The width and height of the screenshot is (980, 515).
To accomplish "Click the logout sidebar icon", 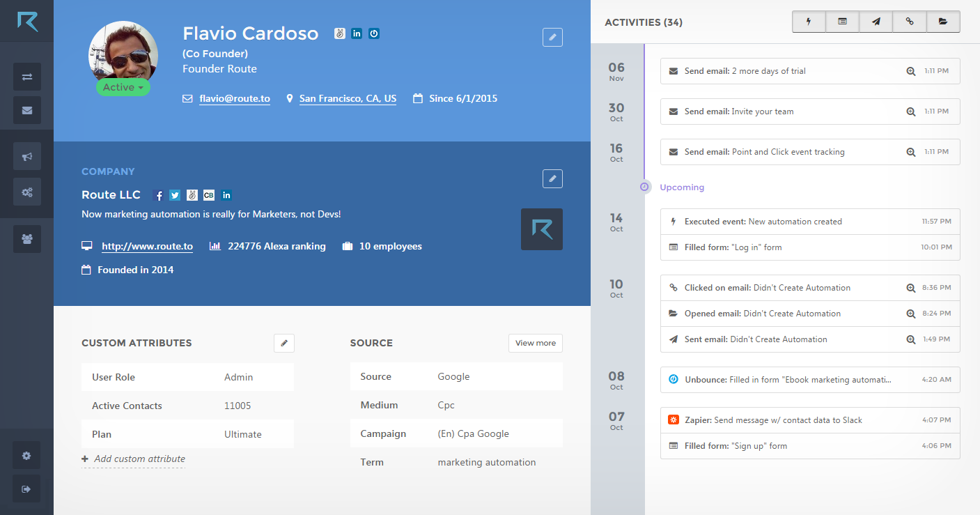I will [x=27, y=489].
